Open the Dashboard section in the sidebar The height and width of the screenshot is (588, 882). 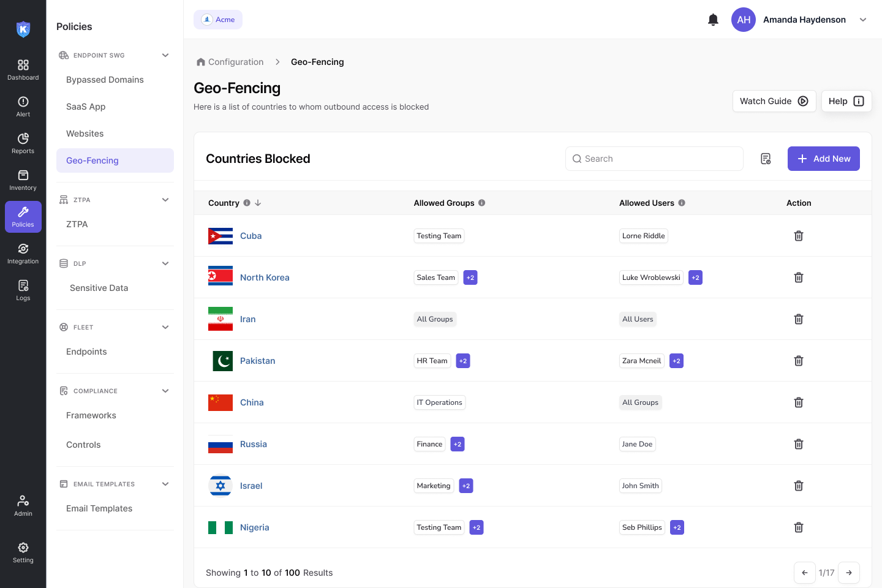point(23,70)
